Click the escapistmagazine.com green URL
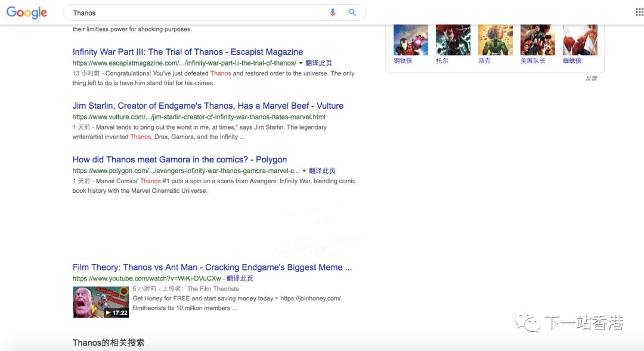The width and height of the screenshot is (644, 351). pyautogui.click(x=184, y=63)
